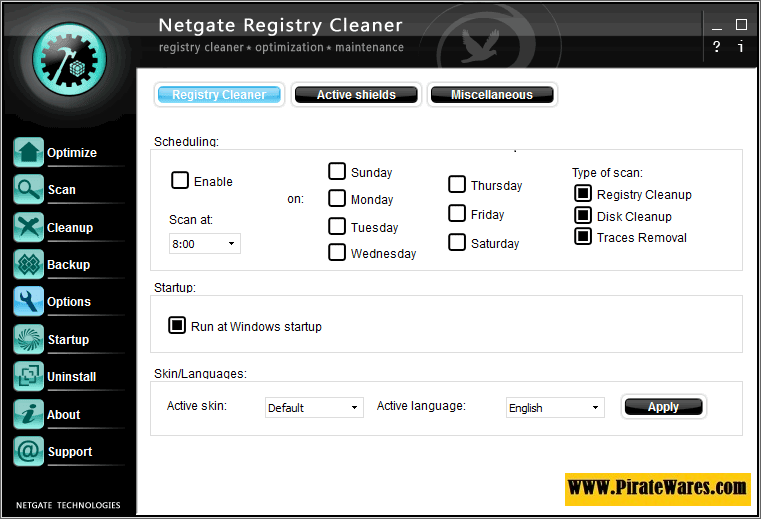
Task: Switch to the Miscellaneous tab
Action: click(491, 95)
